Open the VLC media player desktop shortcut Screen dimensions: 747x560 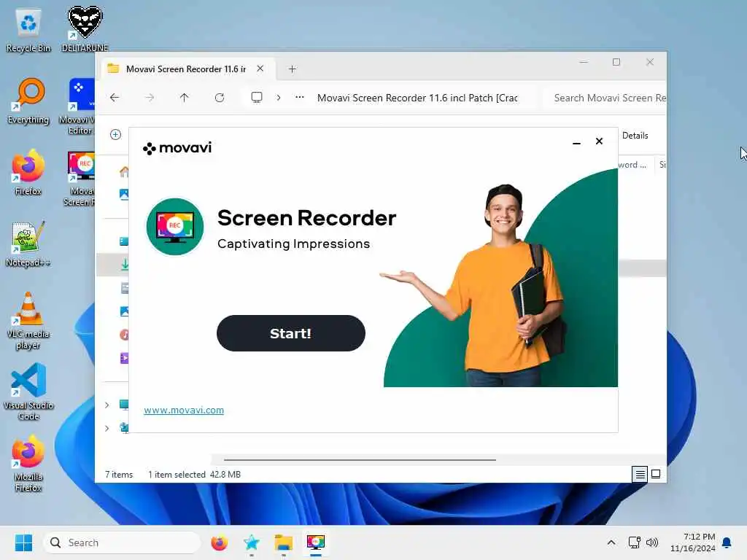(28, 321)
